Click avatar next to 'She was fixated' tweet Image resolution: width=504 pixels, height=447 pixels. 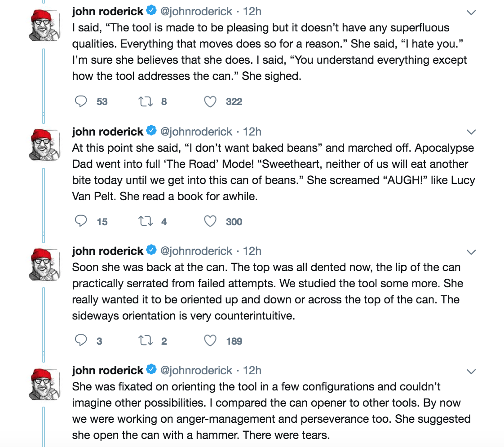click(45, 384)
